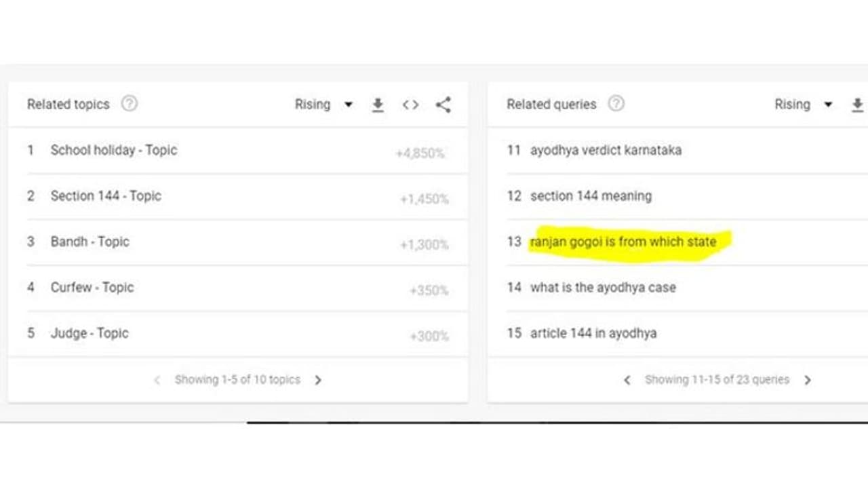Go to previous page of topics

(x=157, y=380)
